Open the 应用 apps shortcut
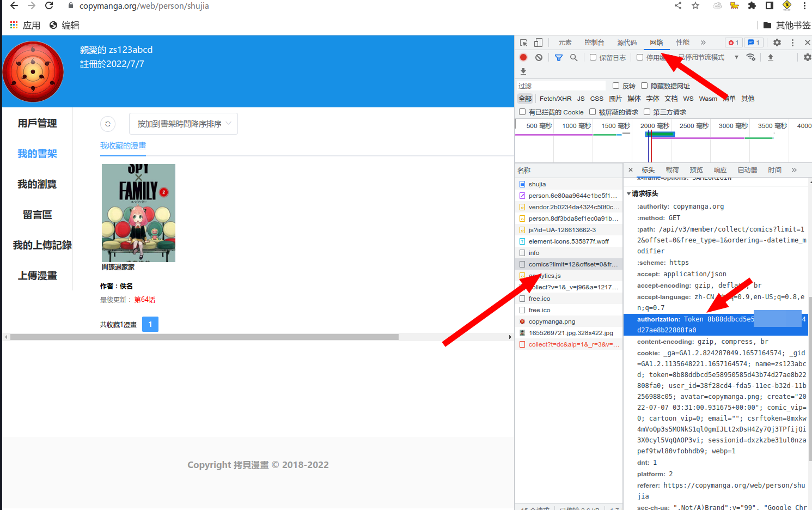 [25, 25]
